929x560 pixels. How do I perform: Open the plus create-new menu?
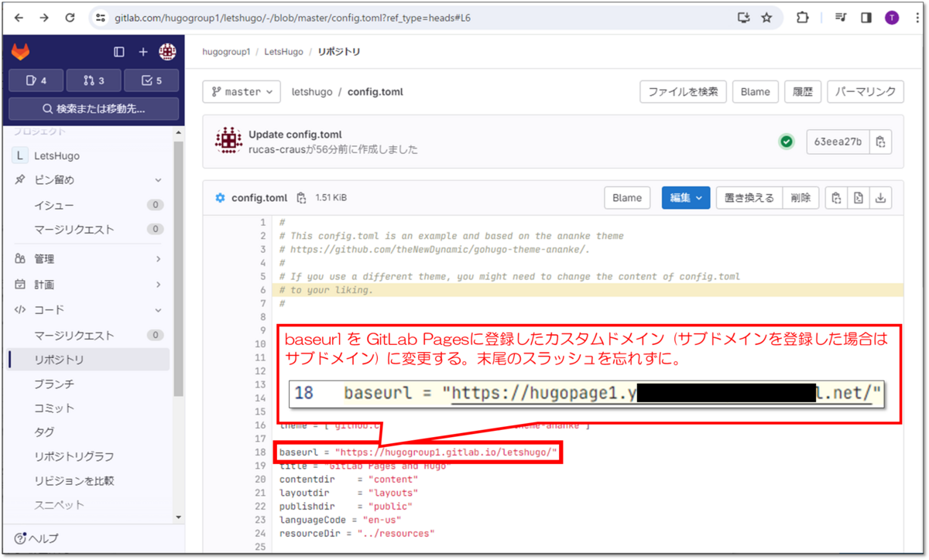[x=143, y=52]
